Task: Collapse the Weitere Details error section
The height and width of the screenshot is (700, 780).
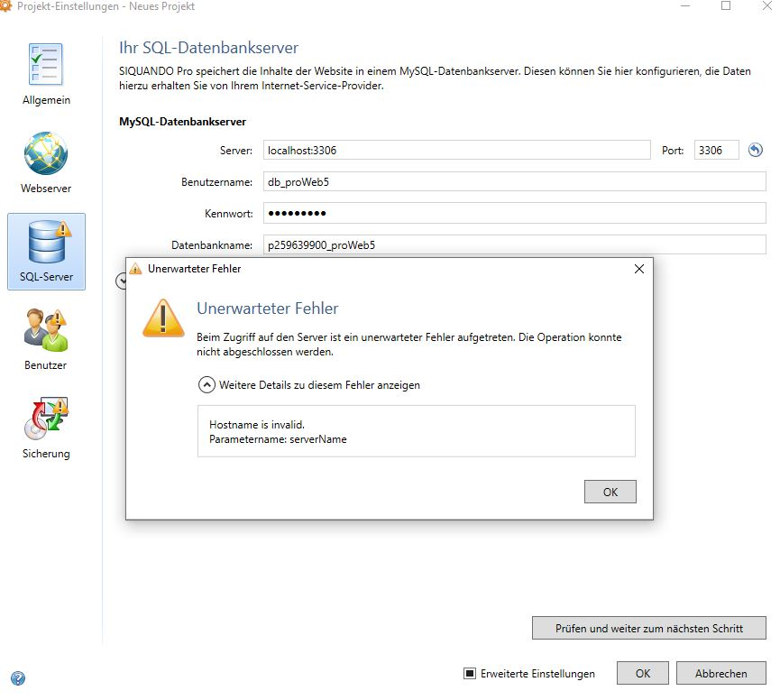Action: pos(206,384)
